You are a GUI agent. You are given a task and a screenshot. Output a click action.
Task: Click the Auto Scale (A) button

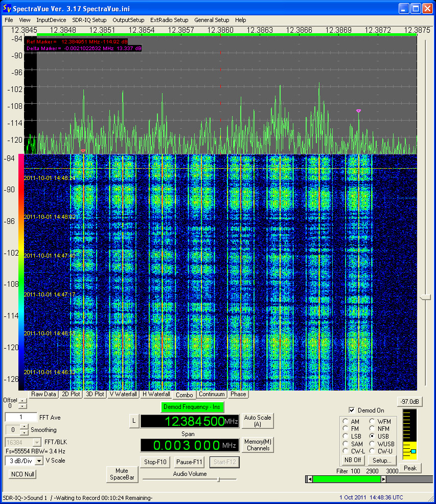pyautogui.click(x=258, y=421)
